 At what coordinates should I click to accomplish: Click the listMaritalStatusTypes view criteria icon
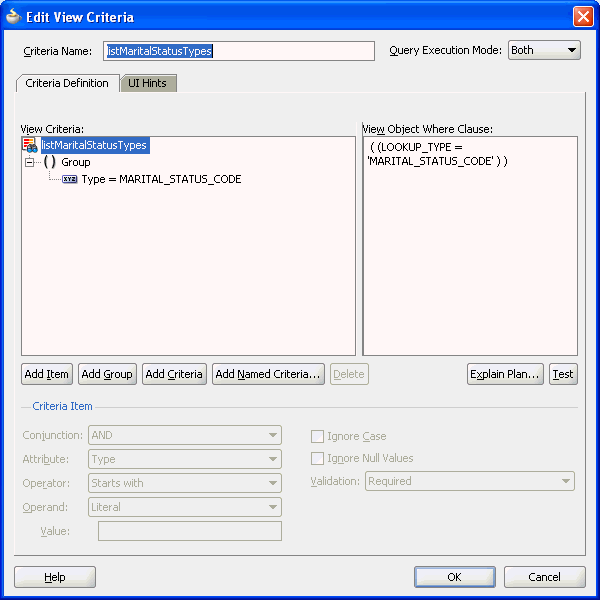point(30,146)
